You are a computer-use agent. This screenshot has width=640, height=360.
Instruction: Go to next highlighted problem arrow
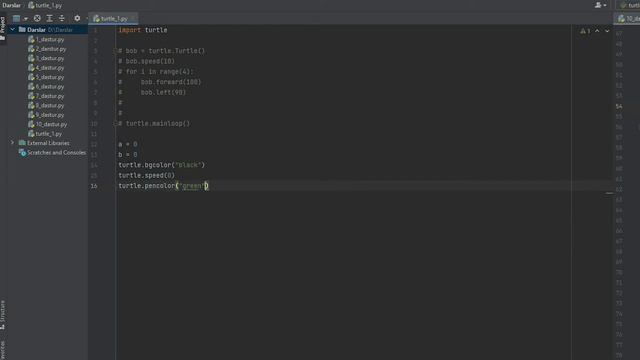[607, 31]
